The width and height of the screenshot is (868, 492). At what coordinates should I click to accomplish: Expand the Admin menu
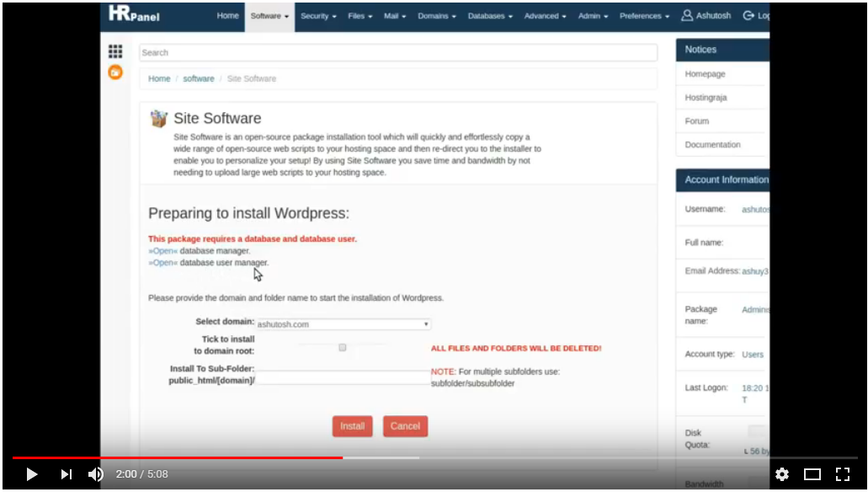click(x=593, y=16)
